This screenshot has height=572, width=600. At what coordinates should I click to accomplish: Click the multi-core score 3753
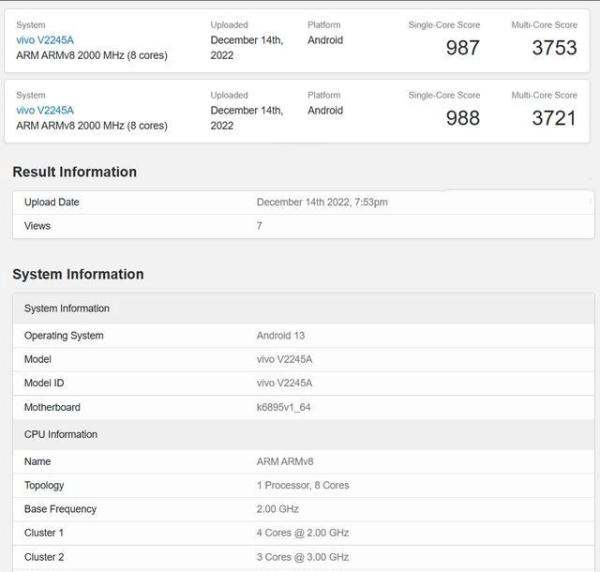coord(554,47)
